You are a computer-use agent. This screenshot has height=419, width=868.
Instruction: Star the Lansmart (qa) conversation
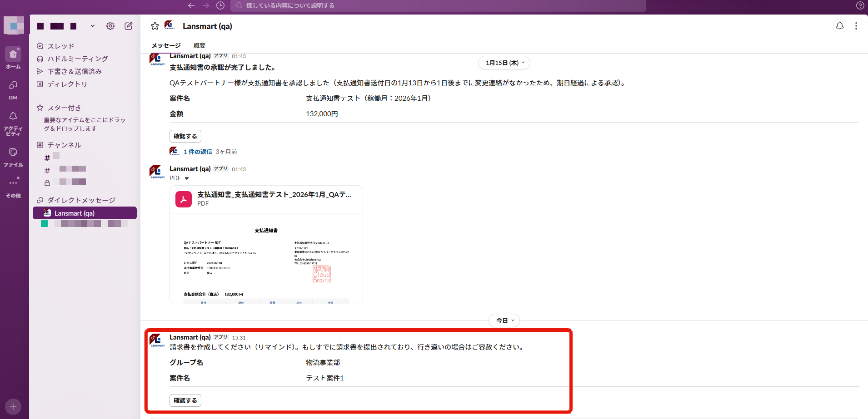(155, 26)
